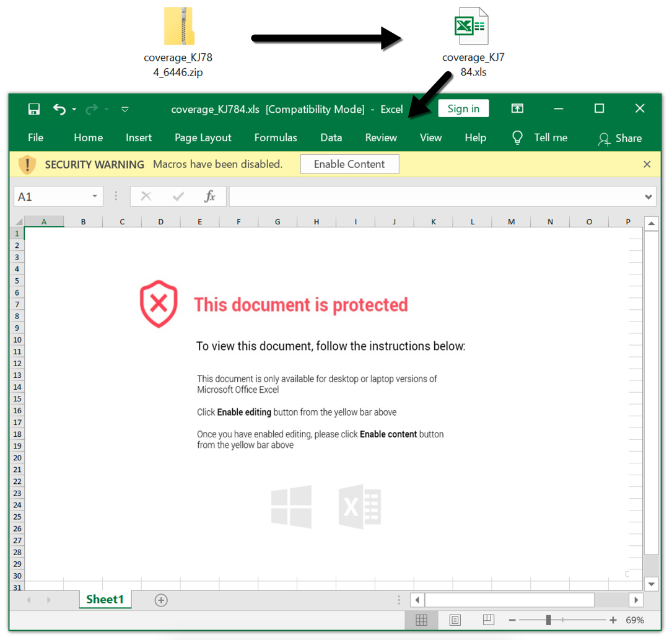Click the coverage_KJ784_6446.zip file icon

point(179,26)
